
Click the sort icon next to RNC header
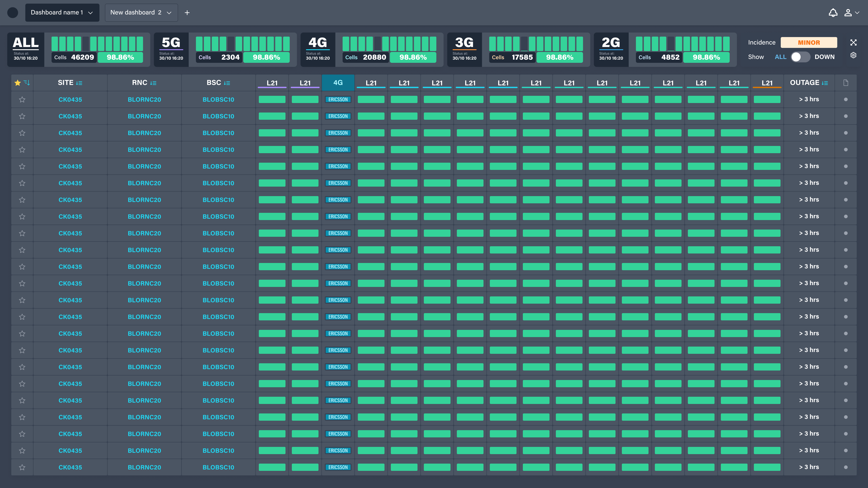pyautogui.click(x=154, y=82)
